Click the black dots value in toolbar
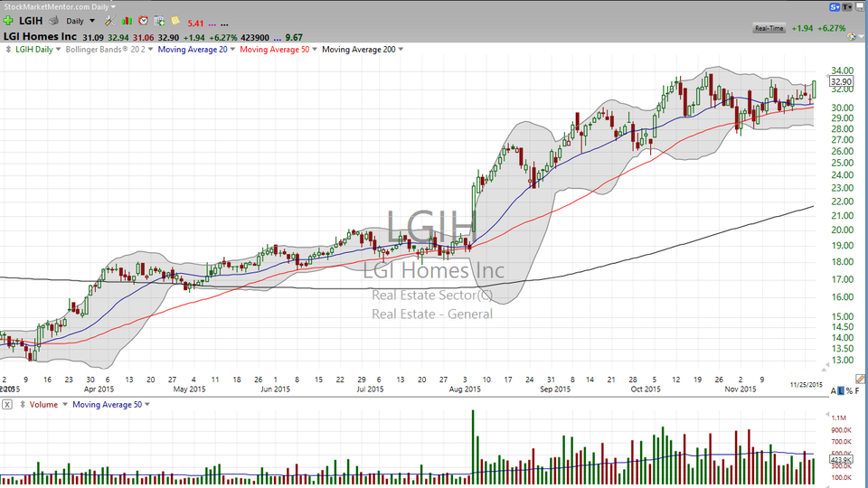Screen dimensions: 868x488 tap(224, 24)
